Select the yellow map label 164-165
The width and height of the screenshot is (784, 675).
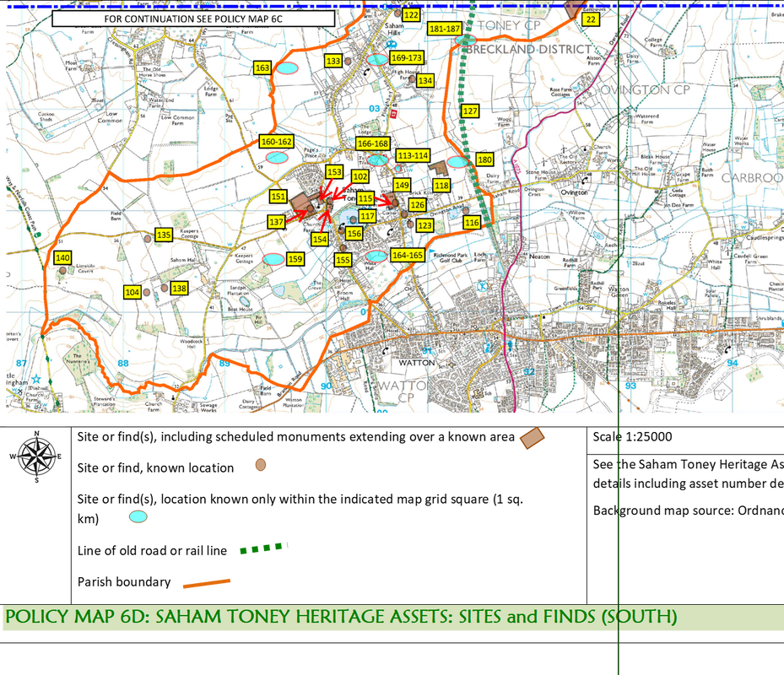(408, 255)
